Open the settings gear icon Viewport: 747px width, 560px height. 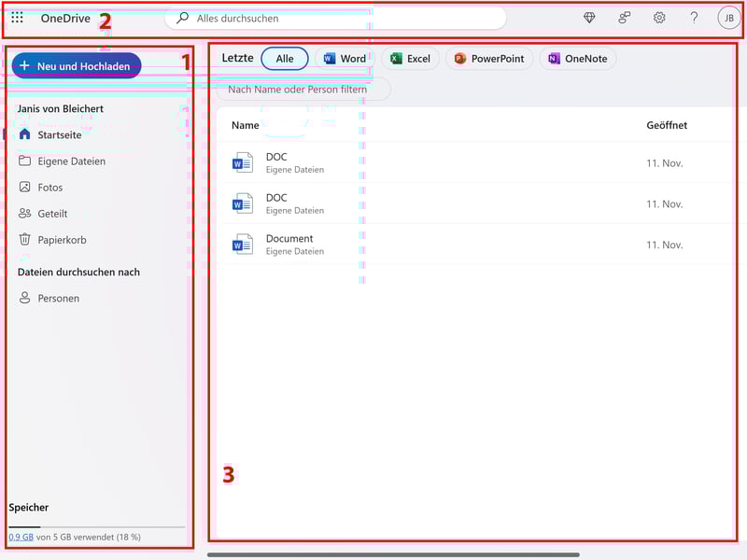pyautogui.click(x=659, y=18)
